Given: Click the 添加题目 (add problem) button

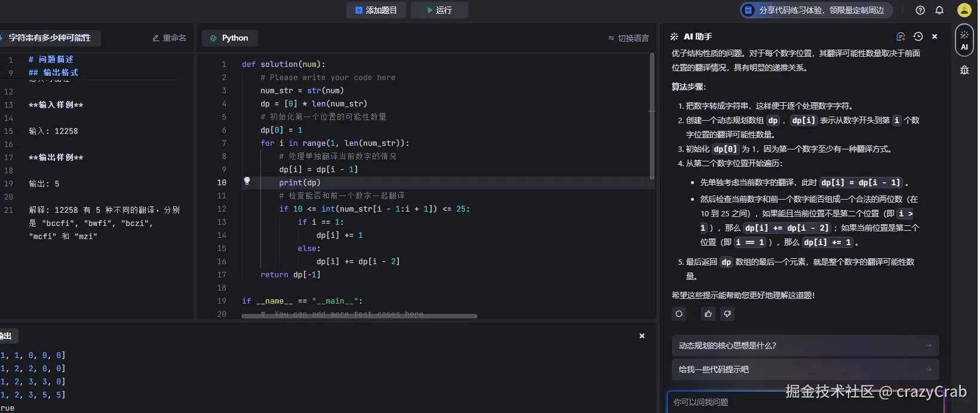Looking at the screenshot, I should pyautogui.click(x=376, y=10).
